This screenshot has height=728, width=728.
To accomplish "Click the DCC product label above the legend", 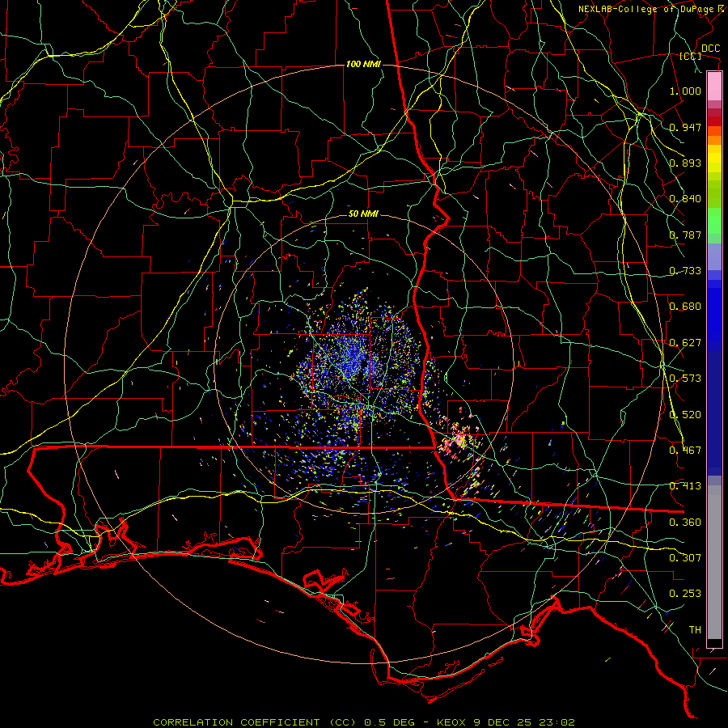I will click(710, 49).
